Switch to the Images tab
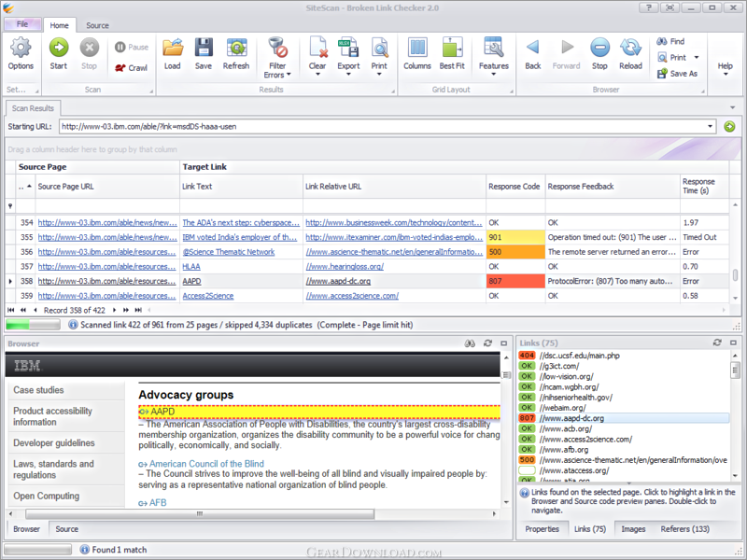Image resolution: width=747 pixels, height=560 pixels. [633, 529]
